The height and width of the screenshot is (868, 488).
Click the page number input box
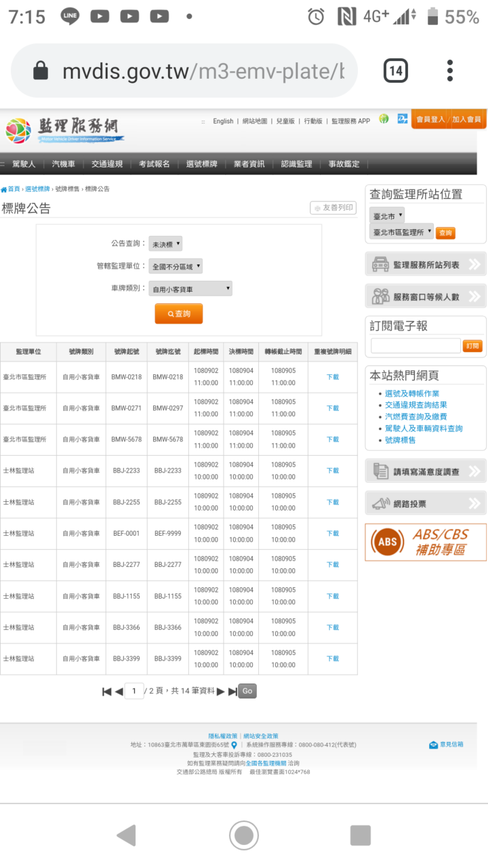(x=134, y=691)
